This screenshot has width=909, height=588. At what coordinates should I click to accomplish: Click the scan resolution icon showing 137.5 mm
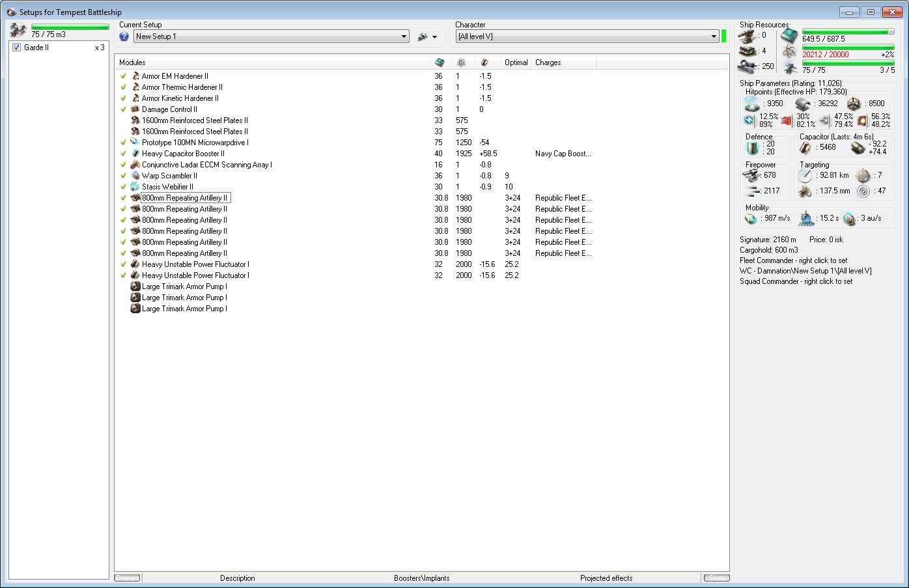(805, 191)
